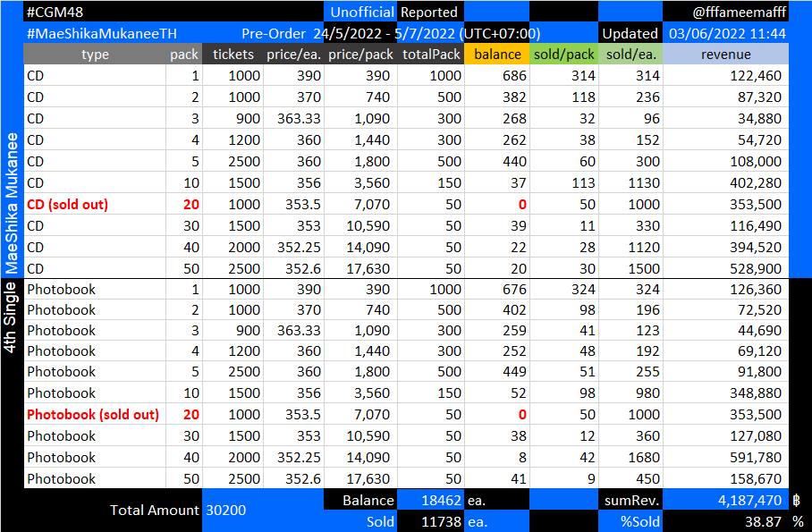Click the vertical '4th Single' side label

11,317
